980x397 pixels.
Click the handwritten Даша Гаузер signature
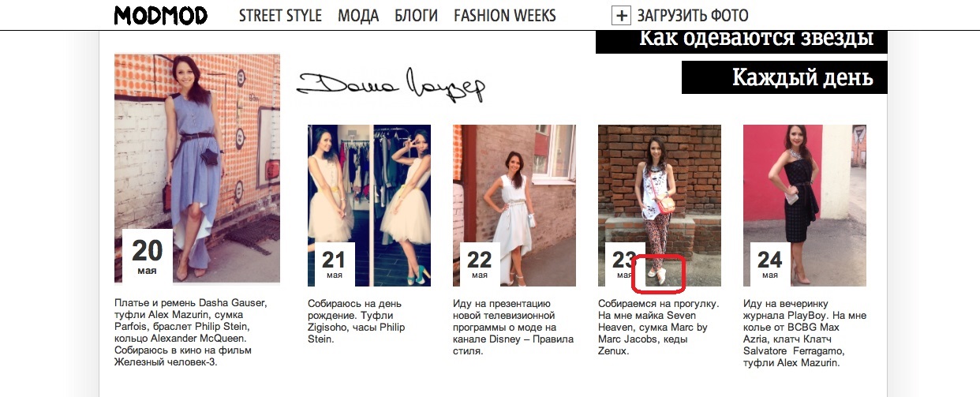[391, 84]
